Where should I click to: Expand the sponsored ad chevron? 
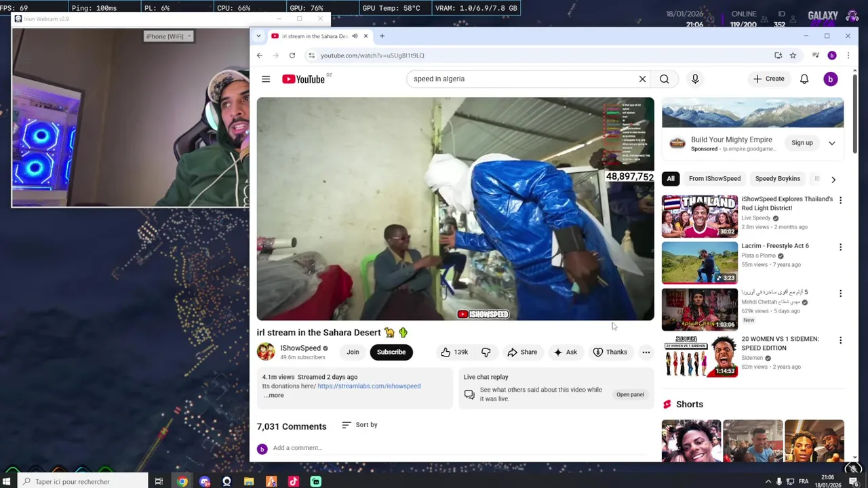pos(832,143)
